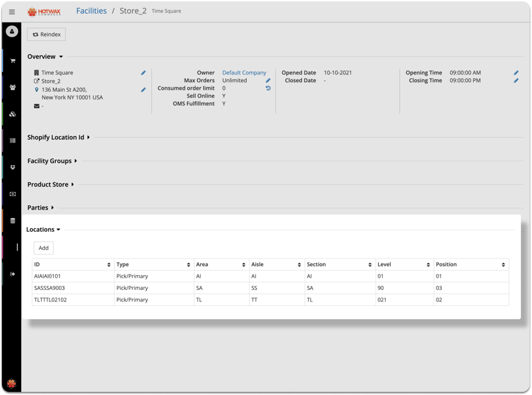The height and width of the screenshot is (395, 532).
Task: Click Level value 021
Action: pyautogui.click(x=382, y=299)
